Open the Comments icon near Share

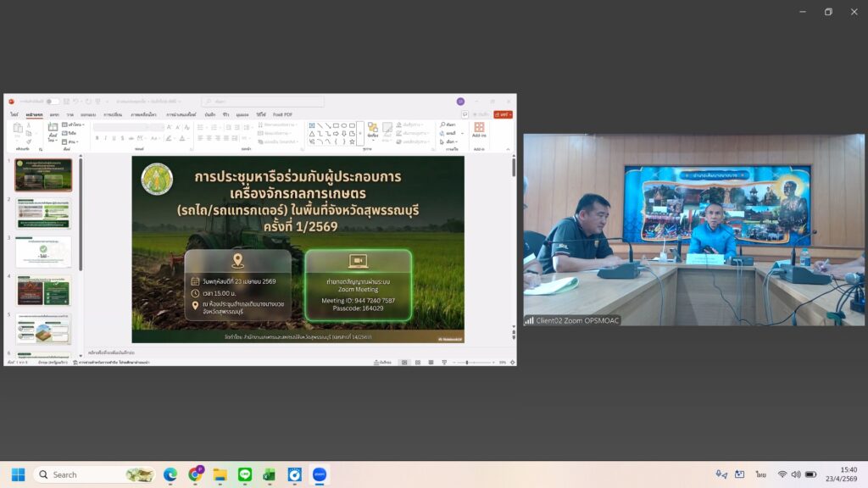click(x=465, y=114)
